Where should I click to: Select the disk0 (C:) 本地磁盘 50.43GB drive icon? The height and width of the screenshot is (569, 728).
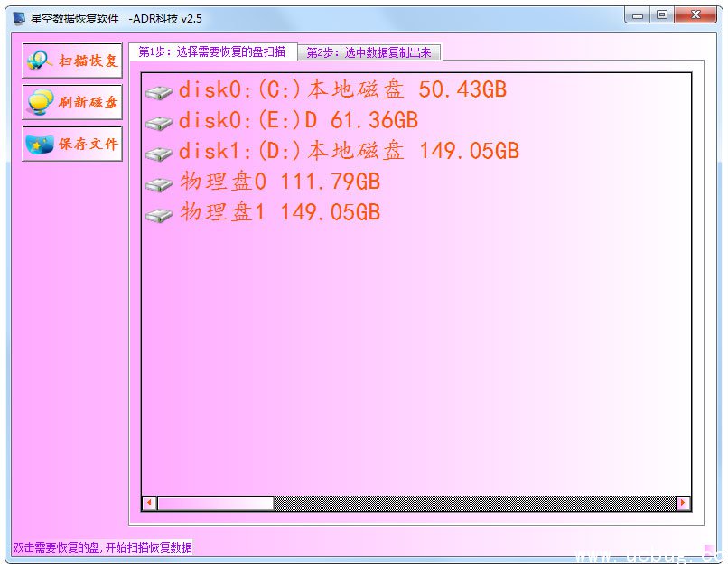(x=158, y=91)
